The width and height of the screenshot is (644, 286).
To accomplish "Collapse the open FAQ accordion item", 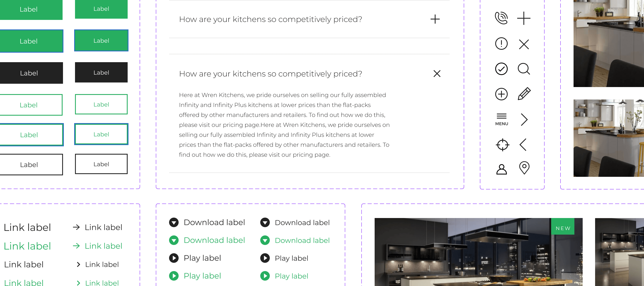I will (x=437, y=74).
